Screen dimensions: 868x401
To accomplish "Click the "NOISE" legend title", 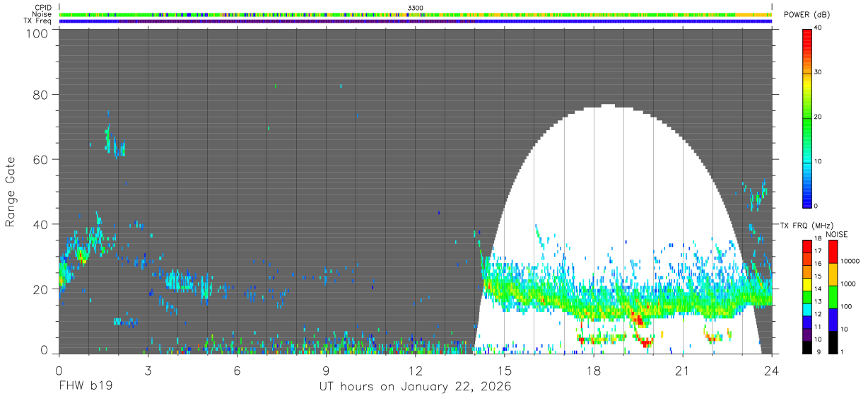I will tap(837, 234).
